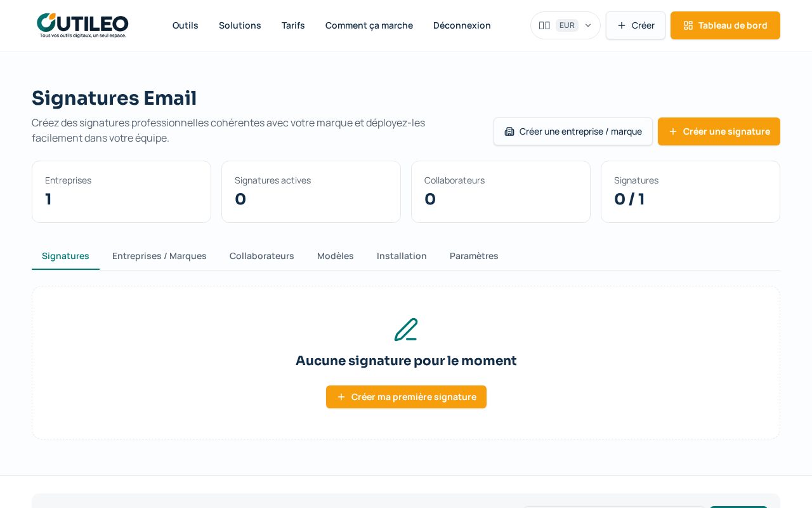
Task: Click the Entreprises stat card showing 1
Action: point(121,192)
